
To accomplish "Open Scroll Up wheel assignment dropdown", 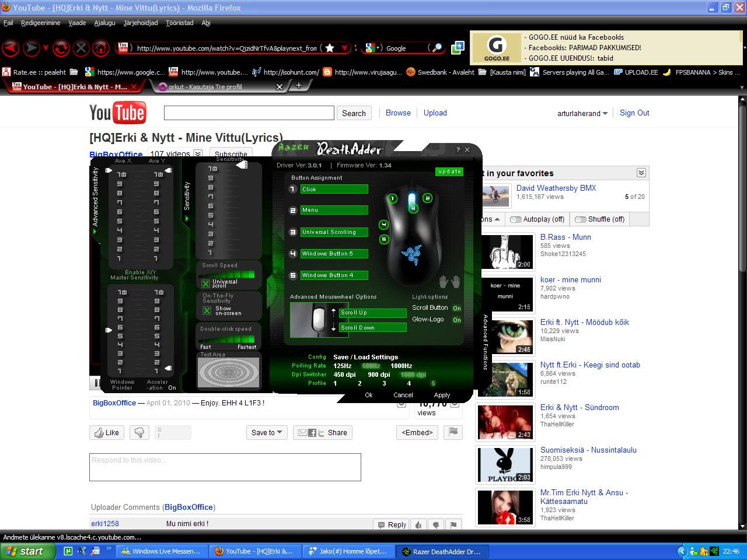I will point(373,313).
